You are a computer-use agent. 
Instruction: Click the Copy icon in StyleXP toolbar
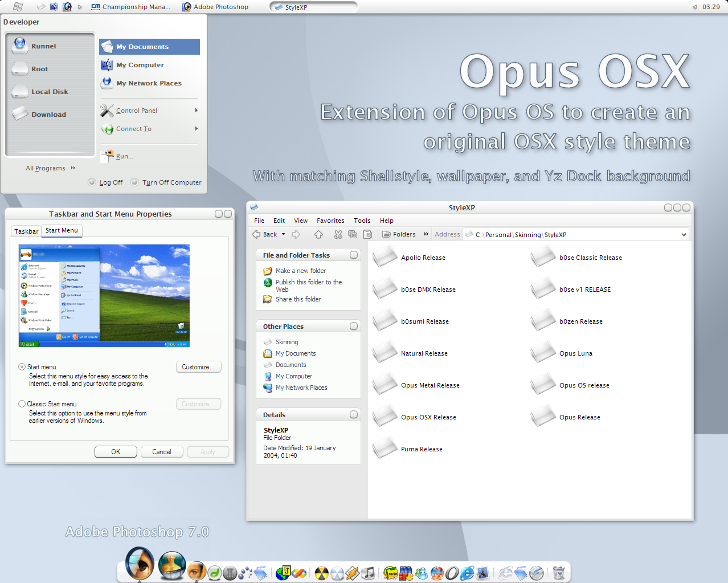353,234
